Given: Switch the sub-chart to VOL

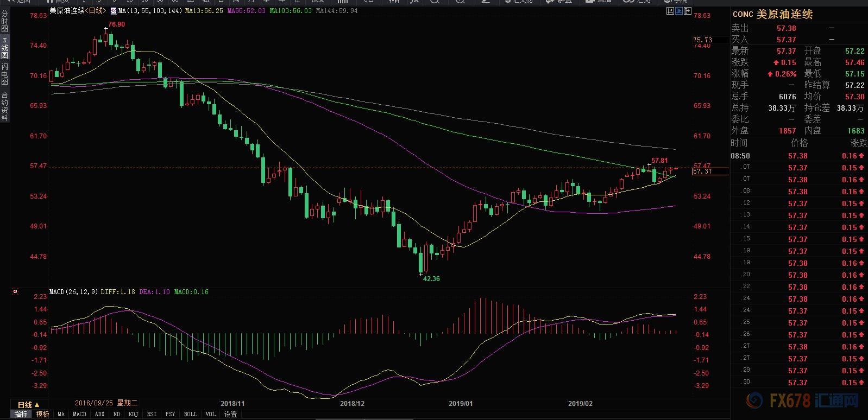Looking at the screenshot, I should pyautogui.click(x=210, y=414).
